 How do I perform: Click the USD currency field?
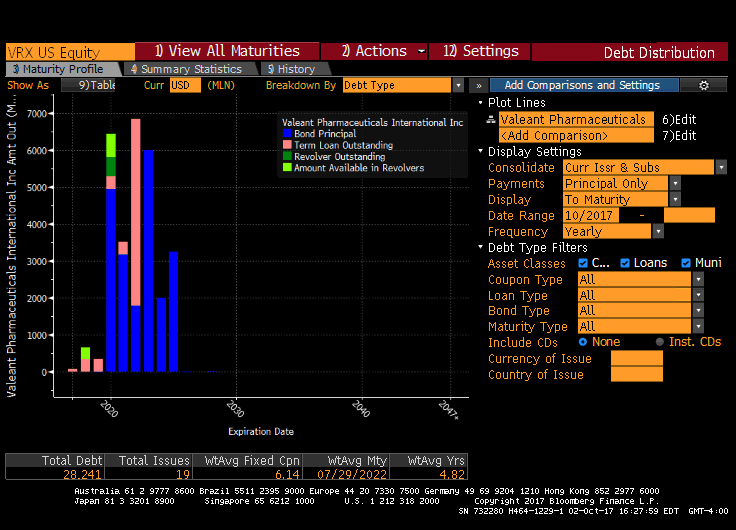pyautogui.click(x=185, y=85)
